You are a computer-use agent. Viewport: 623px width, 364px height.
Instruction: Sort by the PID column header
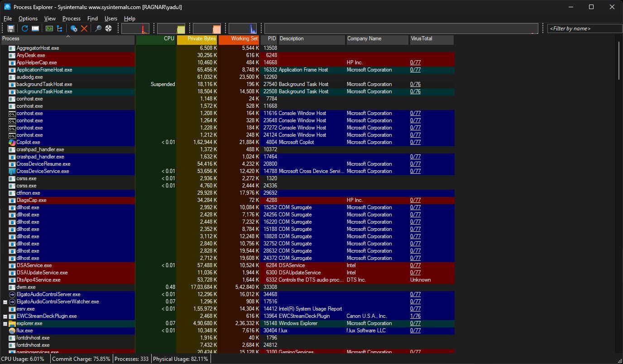269,39
